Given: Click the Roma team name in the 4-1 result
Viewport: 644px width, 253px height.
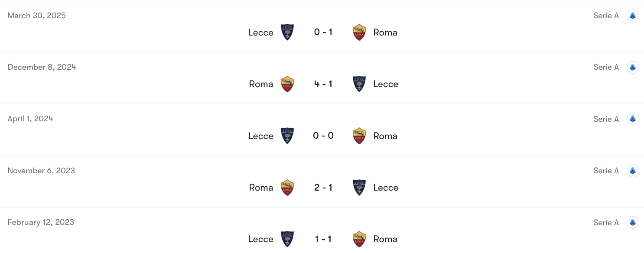Looking at the screenshot, I should tap(261, 84).
